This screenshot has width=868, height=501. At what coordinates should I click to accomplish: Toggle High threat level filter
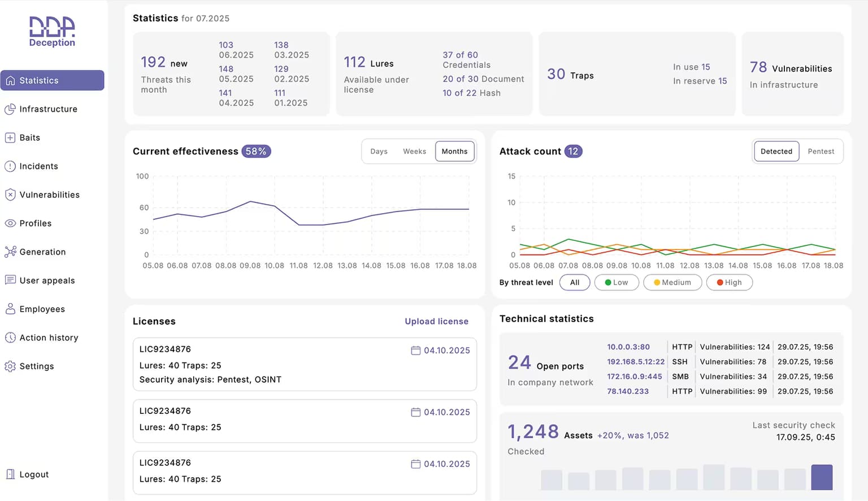pos(729,282)
